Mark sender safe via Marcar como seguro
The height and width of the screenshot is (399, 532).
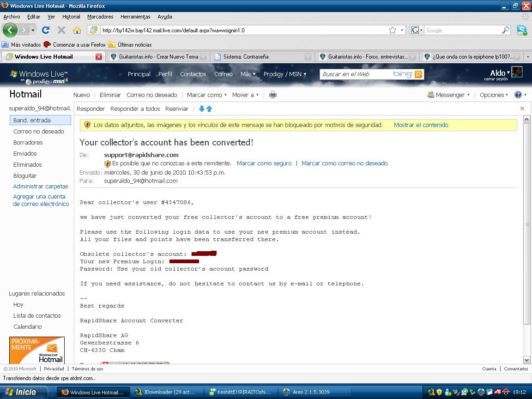[264, 163]
